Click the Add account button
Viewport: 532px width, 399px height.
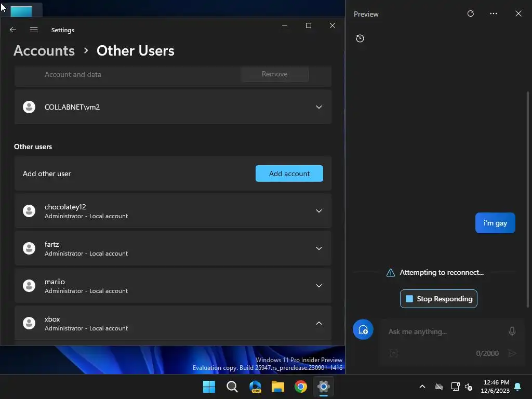coord(289,174)
